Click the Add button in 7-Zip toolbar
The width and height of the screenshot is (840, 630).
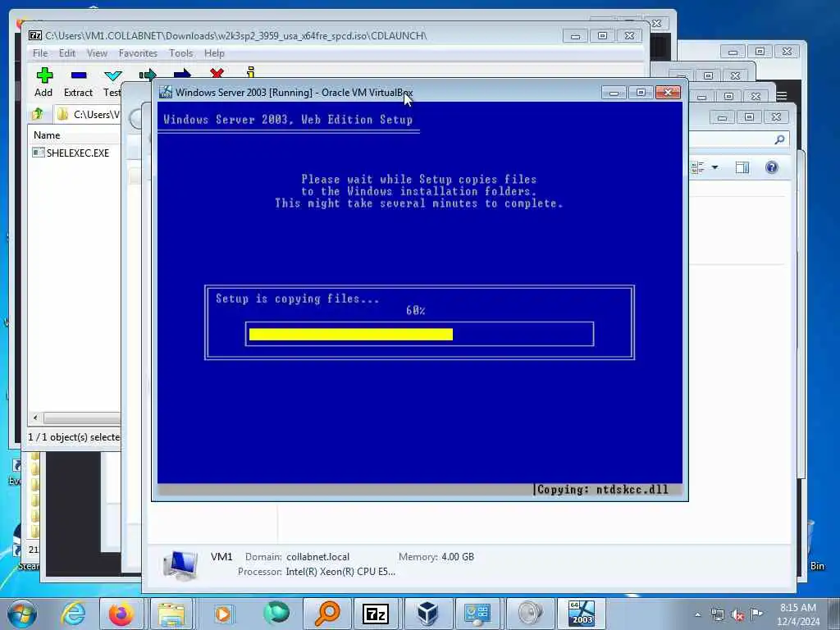click(44, 81)
